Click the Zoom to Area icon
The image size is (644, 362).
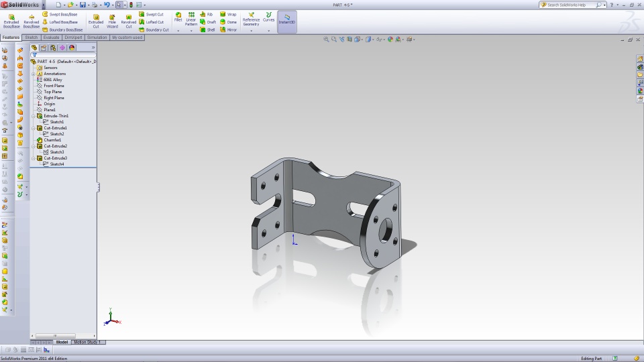click(334, 40)
